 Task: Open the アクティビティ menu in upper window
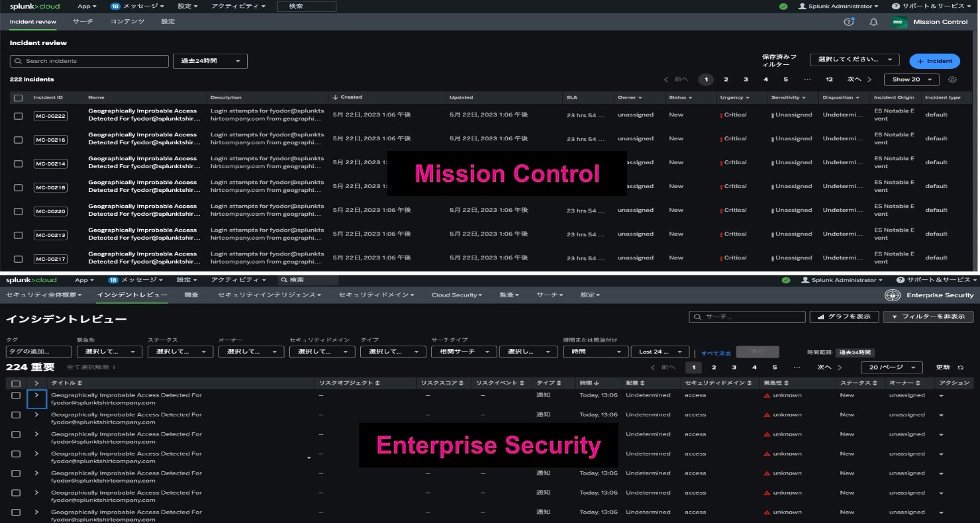pos(238,6)
